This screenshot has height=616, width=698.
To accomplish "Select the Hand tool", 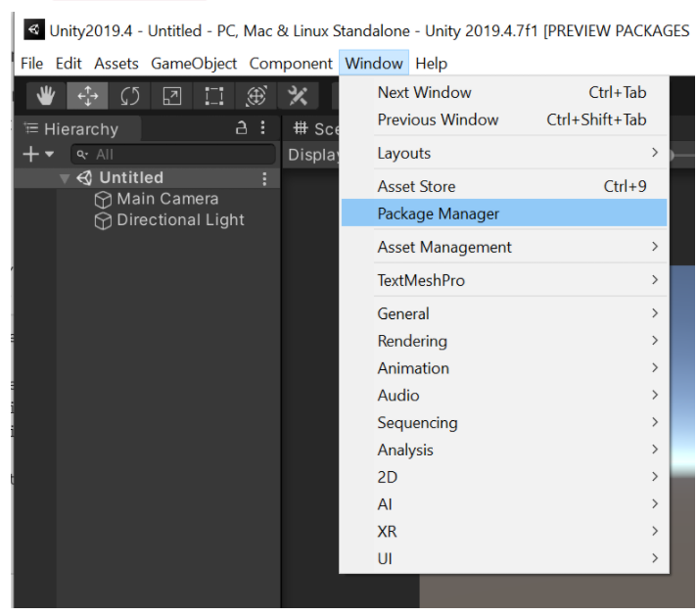I will pyautogui.click(x=46, y=96).
